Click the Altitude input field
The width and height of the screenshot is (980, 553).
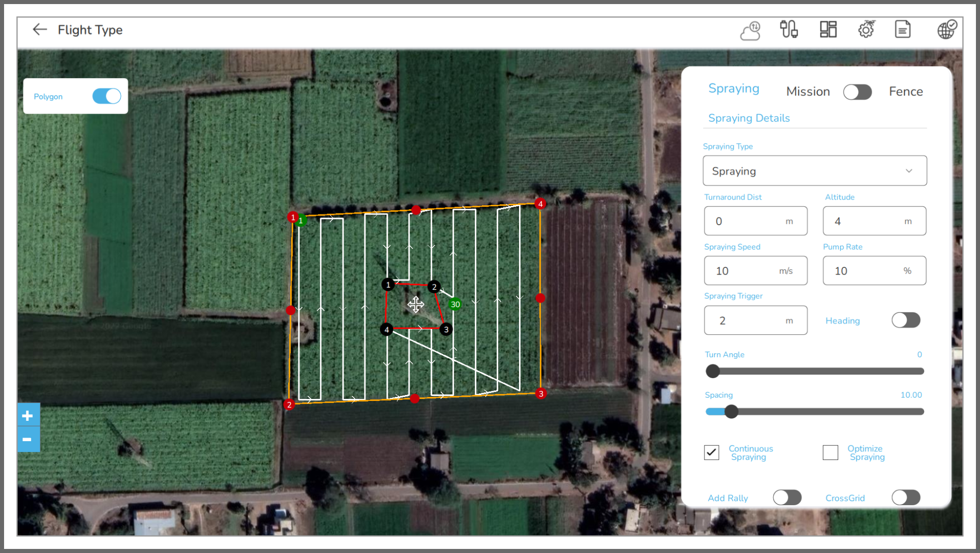(874, 221)
